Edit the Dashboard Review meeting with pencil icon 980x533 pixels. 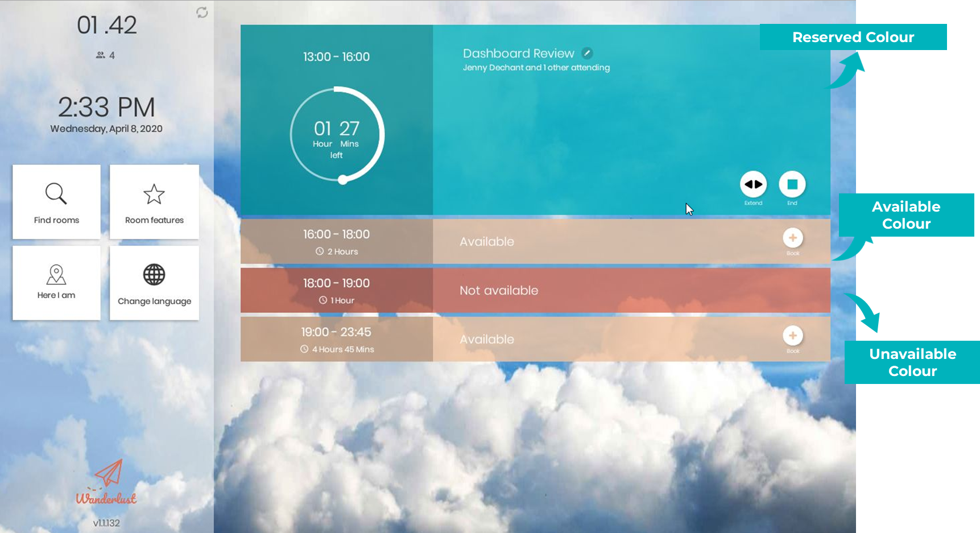[588, 53]
